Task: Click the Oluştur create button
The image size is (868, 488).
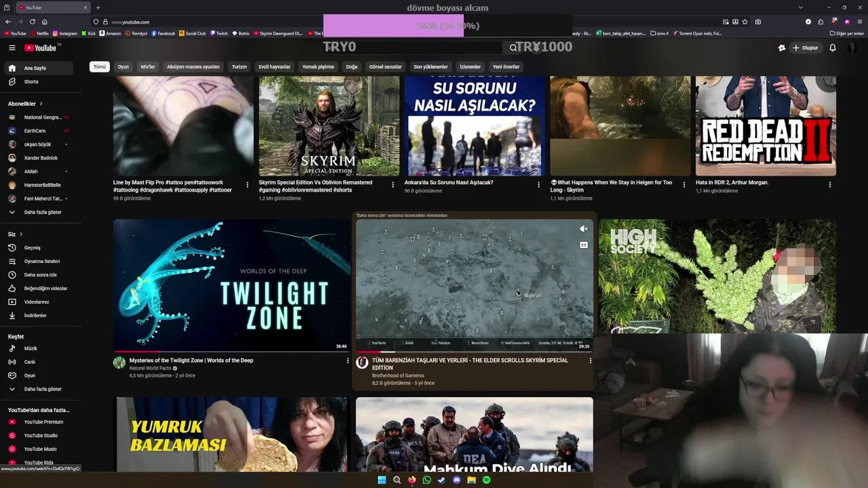Action: [805, 48]
